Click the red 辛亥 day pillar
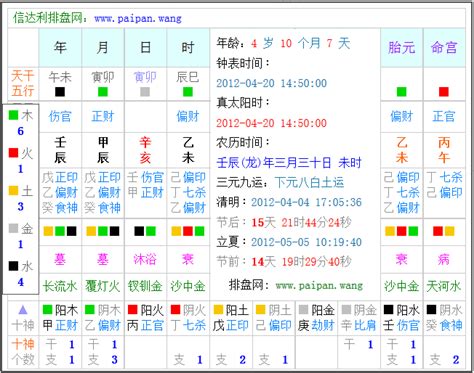The height and width of the screenshot is (373, 474). [x=145, y=150]
